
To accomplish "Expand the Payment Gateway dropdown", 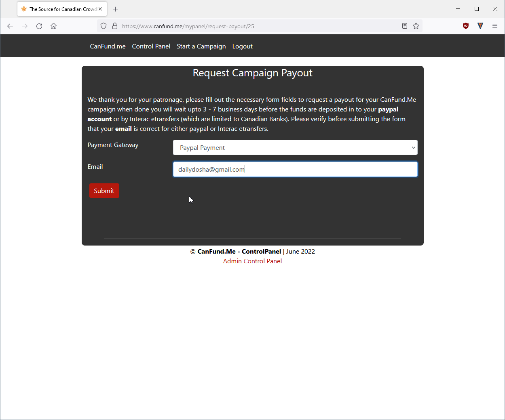I will [x=295, y=147].
